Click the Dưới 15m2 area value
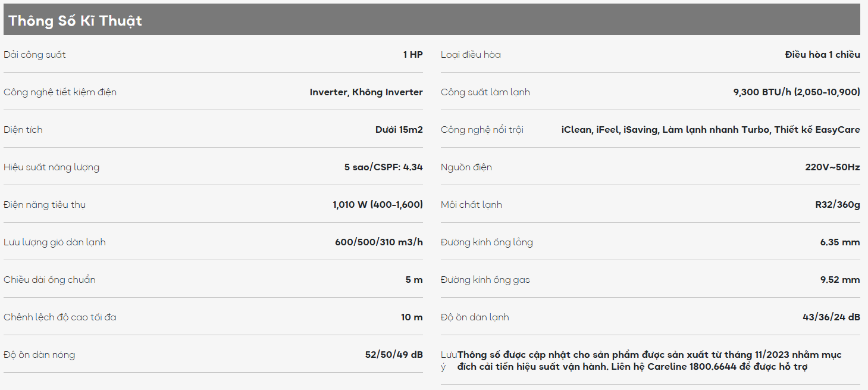The width and height of the screenshot is (868, 390). click(399, 130)
